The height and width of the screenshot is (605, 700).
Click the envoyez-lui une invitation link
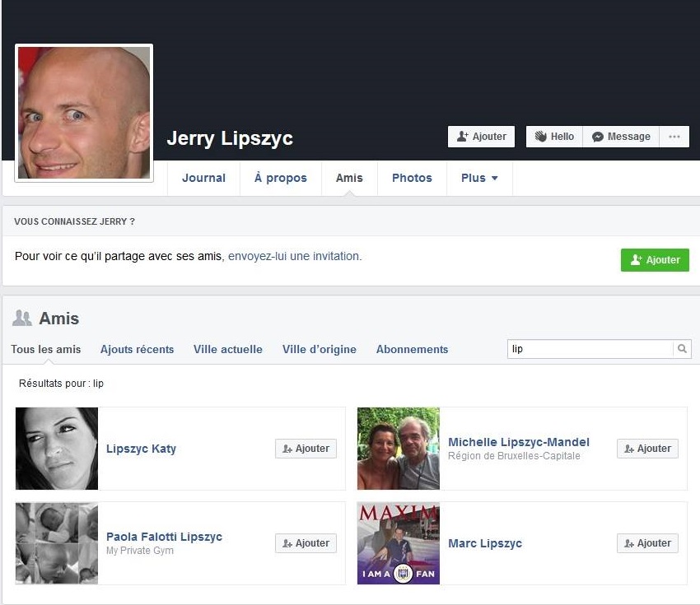coord(294,256)
